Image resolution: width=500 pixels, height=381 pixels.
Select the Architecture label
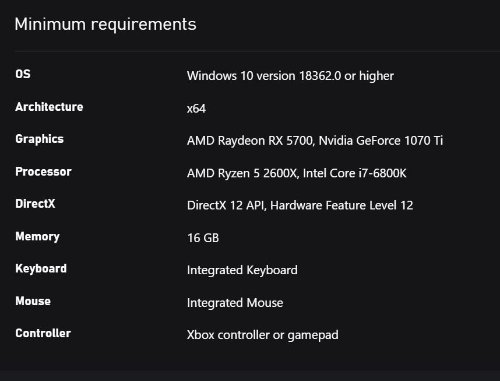tap(49, 107)
